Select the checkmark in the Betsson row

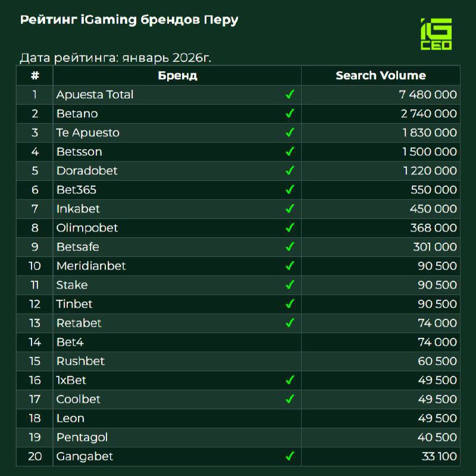point(290,152)
